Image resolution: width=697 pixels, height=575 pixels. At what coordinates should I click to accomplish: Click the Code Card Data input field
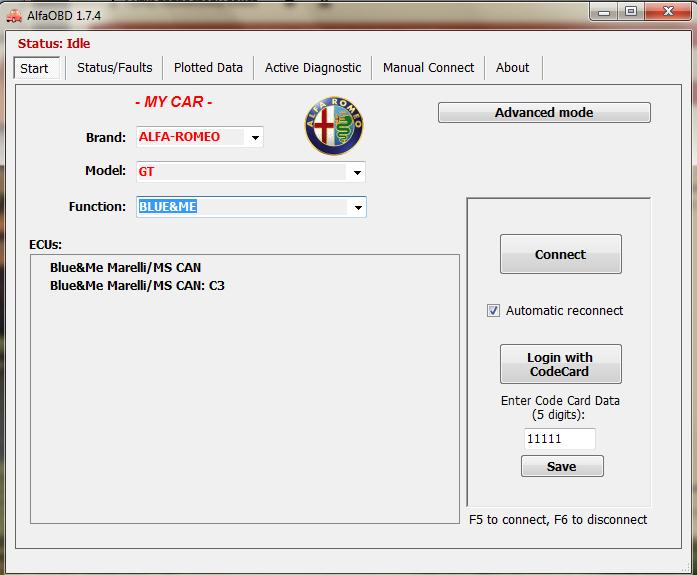coord(559,439)
